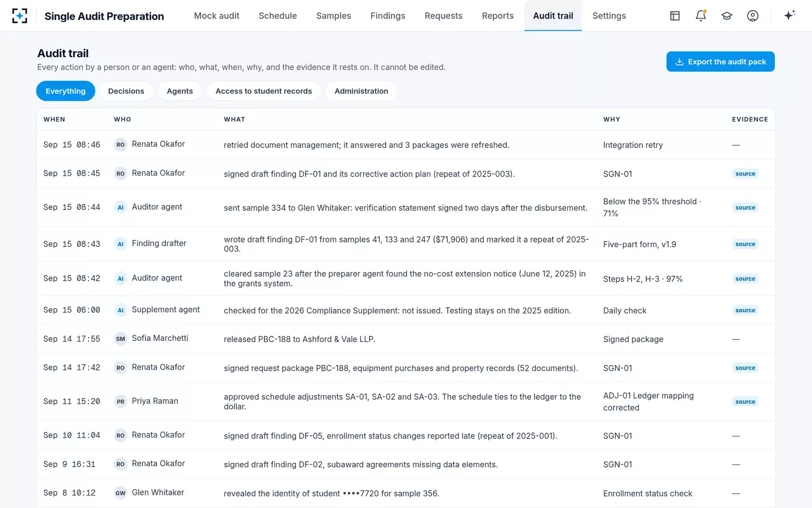Open source for cleared sample 23 entry
The image size is (812, 508).
click(x=745, y=279)
